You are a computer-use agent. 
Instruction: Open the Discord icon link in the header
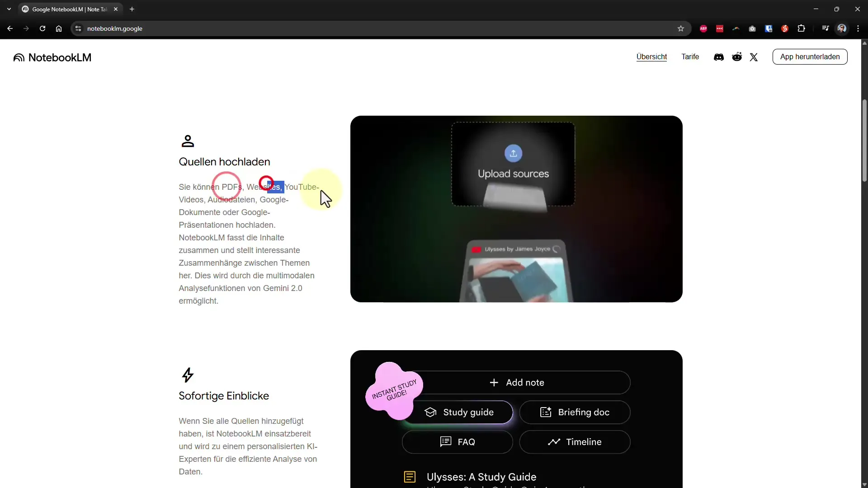pos(718,57)
